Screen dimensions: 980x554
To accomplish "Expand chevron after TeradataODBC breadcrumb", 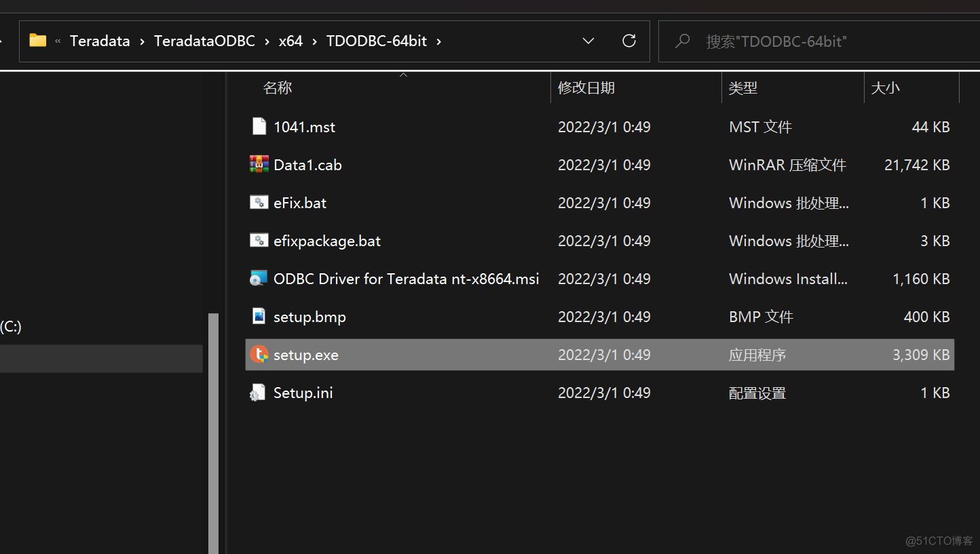I will tap(267, 41).
